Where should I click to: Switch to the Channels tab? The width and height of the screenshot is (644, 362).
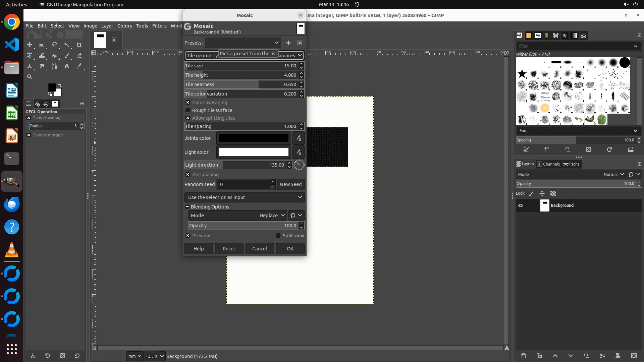pyautogui.click(x=548, y=164)
